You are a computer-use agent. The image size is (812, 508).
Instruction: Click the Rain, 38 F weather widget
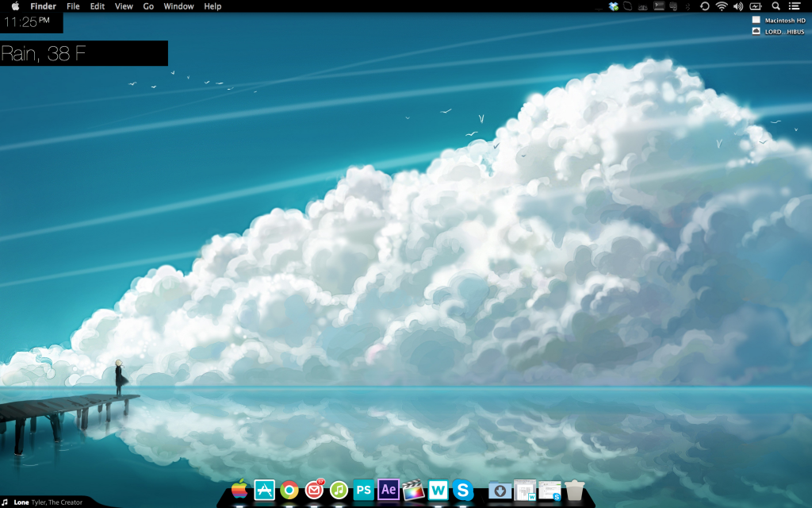click(84, 53)
